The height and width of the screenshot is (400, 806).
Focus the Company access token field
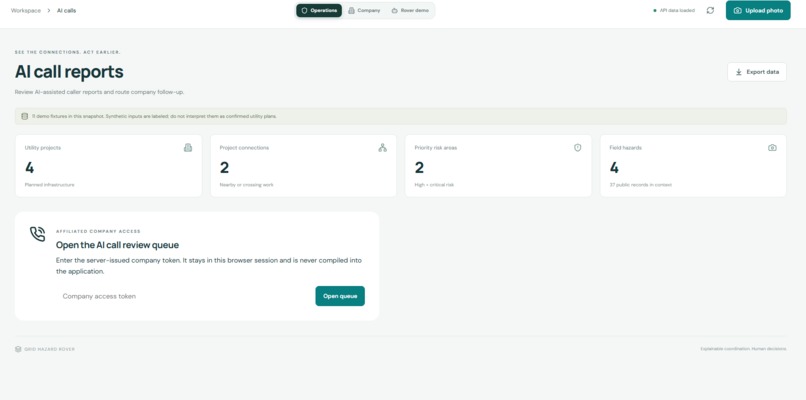pos(182,296)
